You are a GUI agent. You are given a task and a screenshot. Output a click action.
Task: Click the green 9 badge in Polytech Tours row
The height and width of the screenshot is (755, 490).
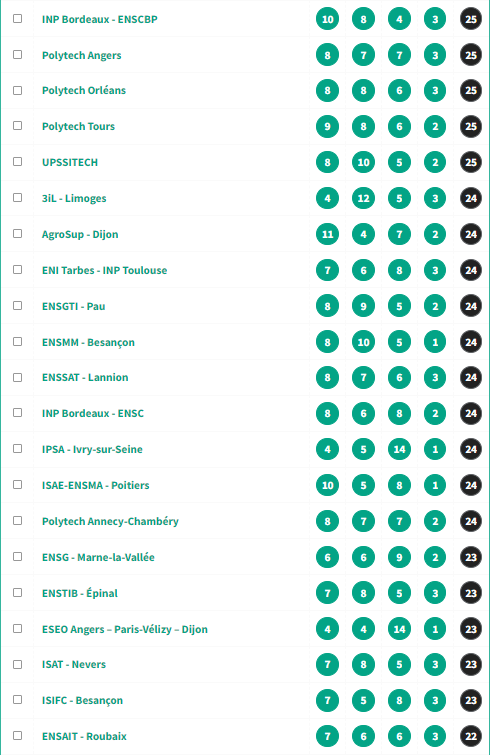[x=327, y=127]
